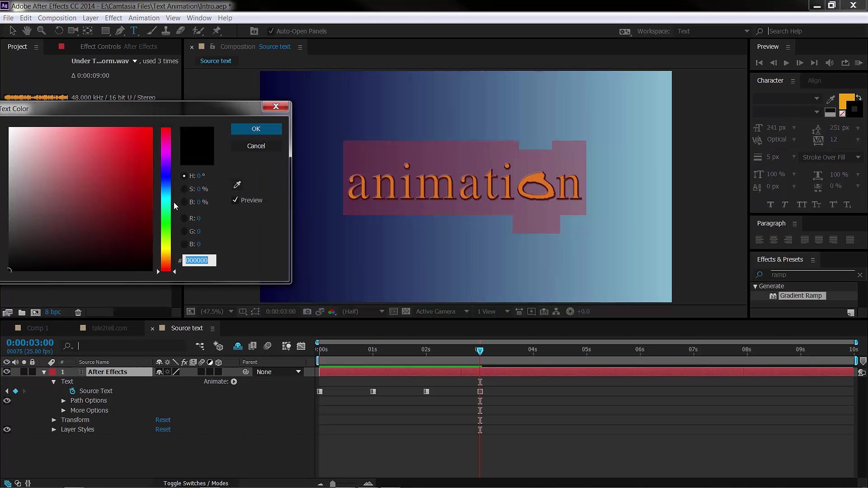868x488 pixels.
Task: Click the orange fill color swatch
Action: pyautogui.click(x=845, y=101)
